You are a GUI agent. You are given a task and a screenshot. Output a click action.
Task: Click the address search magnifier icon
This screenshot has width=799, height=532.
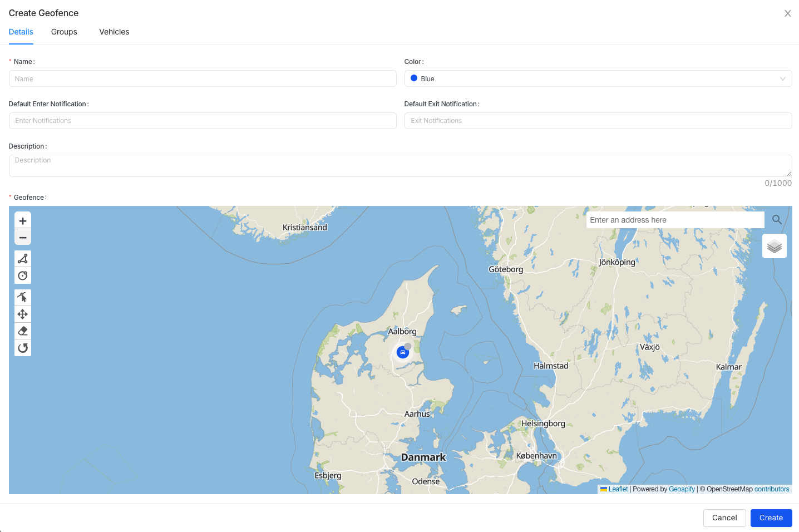(x=777, y=220)
